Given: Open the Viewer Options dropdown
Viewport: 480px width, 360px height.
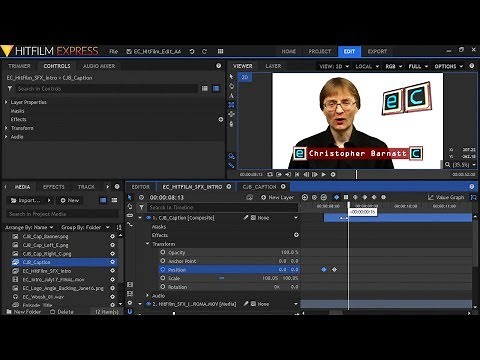Looking at the screenshot, I should point(448,66).
